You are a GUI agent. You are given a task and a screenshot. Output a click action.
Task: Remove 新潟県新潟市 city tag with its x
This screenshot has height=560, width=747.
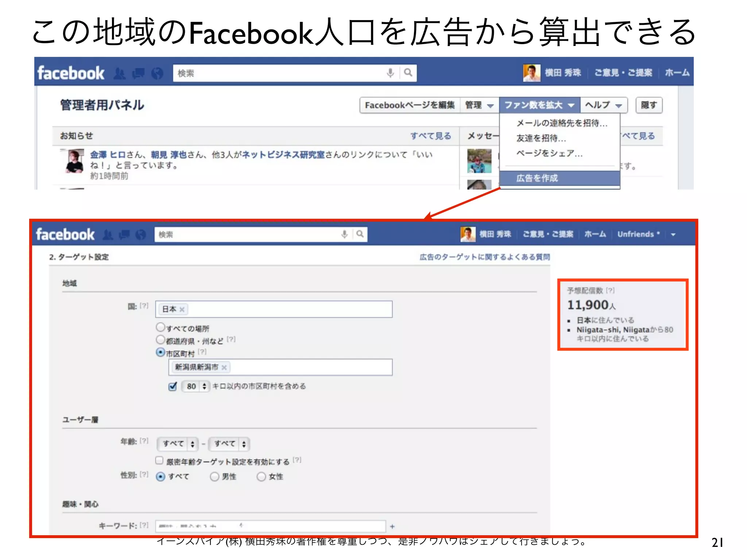click(x=224, y=367)
